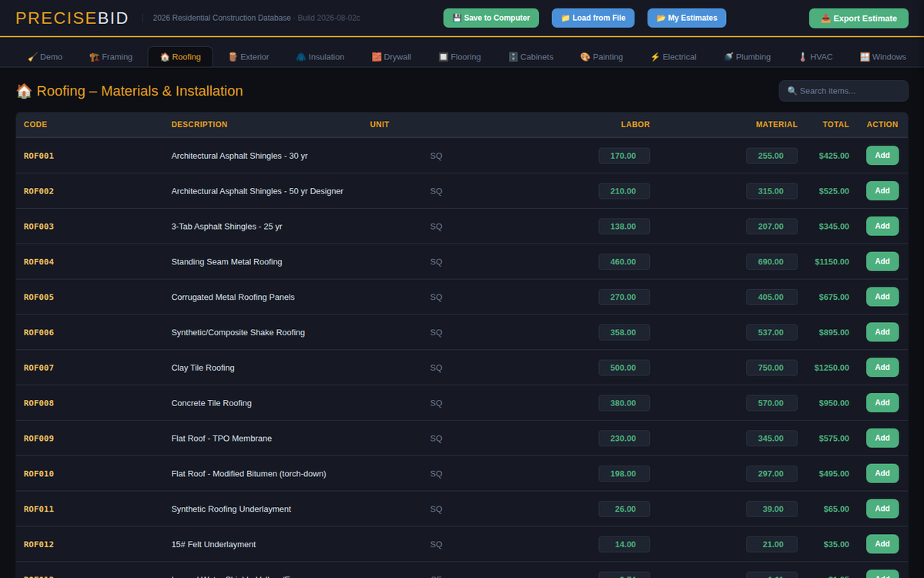Click the Load from File button
Viewport: 924px width, 578px height.
[x=593, y=18]
